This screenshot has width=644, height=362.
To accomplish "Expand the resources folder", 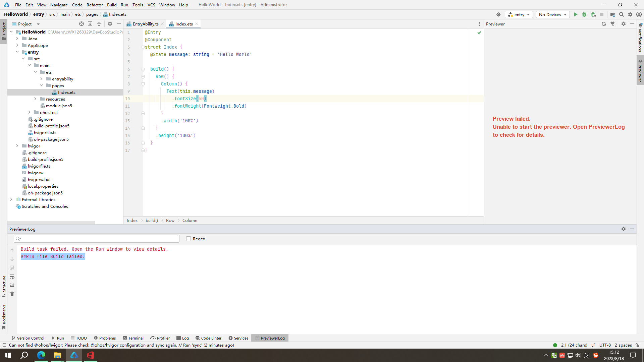I will [35, 99].
